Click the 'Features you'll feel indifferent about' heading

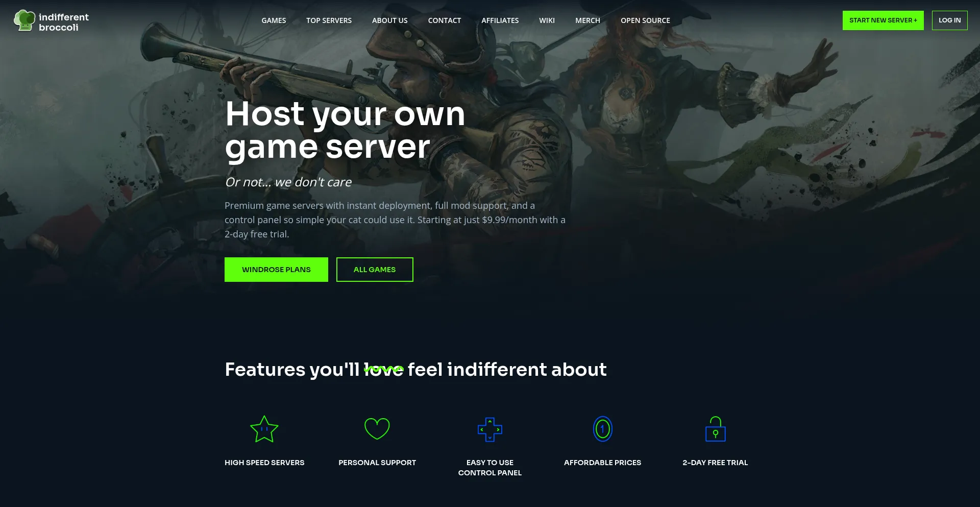(415, 369)
